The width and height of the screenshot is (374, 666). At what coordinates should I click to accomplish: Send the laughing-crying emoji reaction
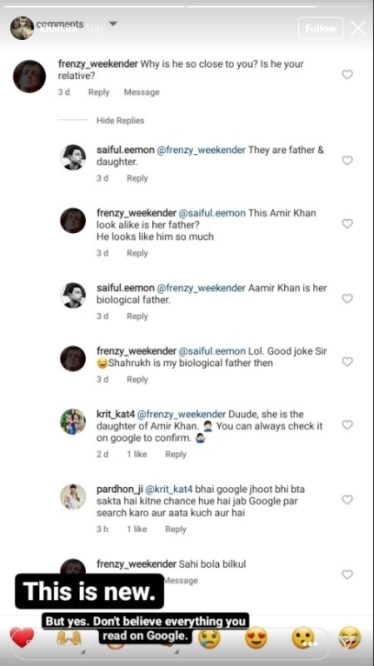(350, 638)
